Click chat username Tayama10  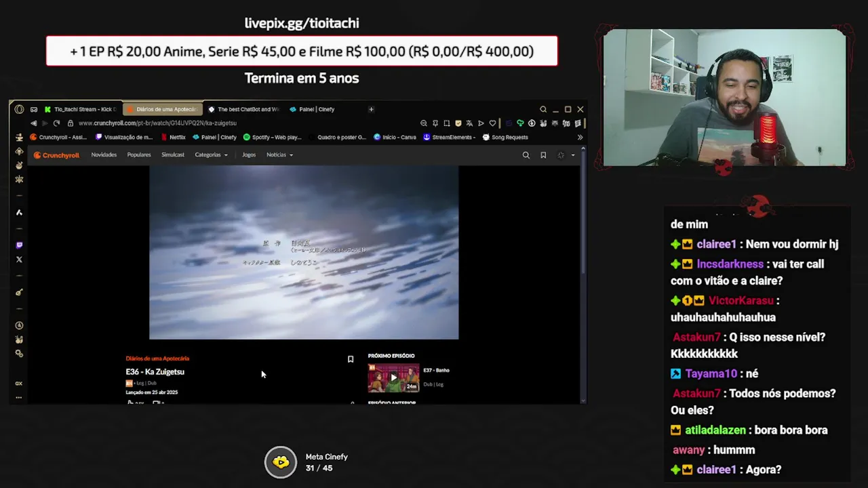(711, 373)
